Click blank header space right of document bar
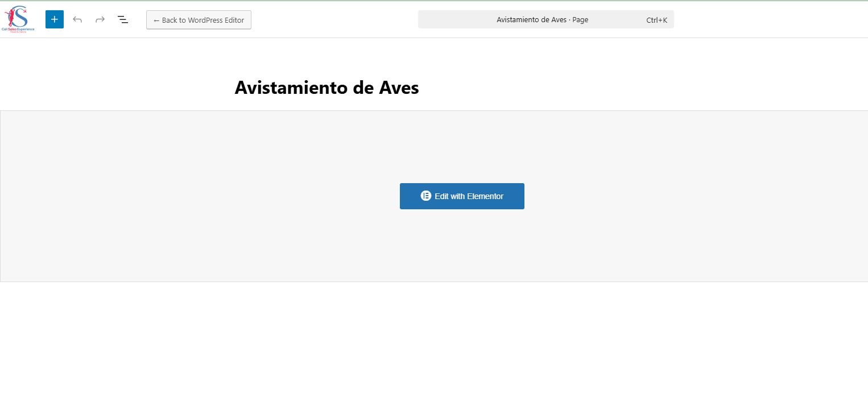Image resolution: width=868 pixels, height=397 pixels. (768, 19)
